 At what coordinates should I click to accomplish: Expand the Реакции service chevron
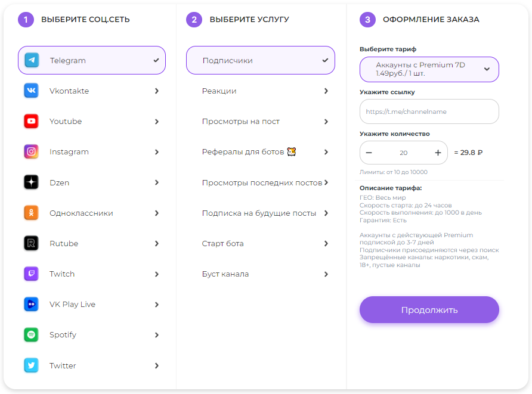326,91
